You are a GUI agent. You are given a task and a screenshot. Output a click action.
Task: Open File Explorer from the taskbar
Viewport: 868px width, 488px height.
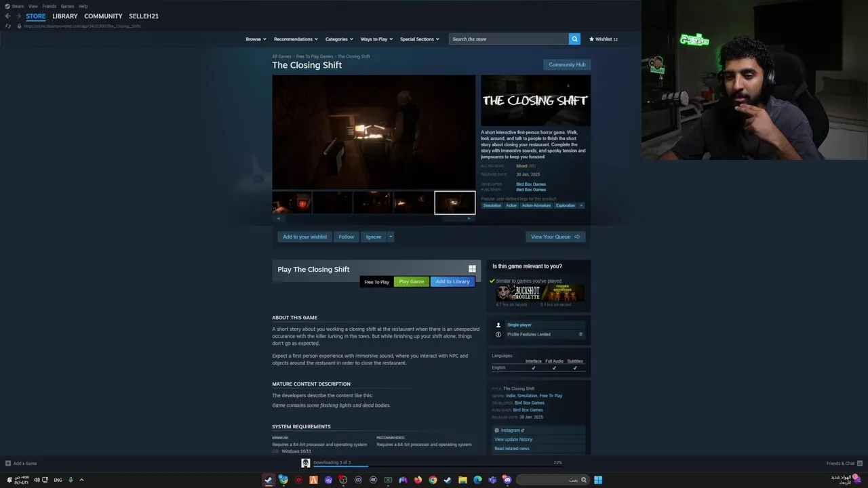462,480
